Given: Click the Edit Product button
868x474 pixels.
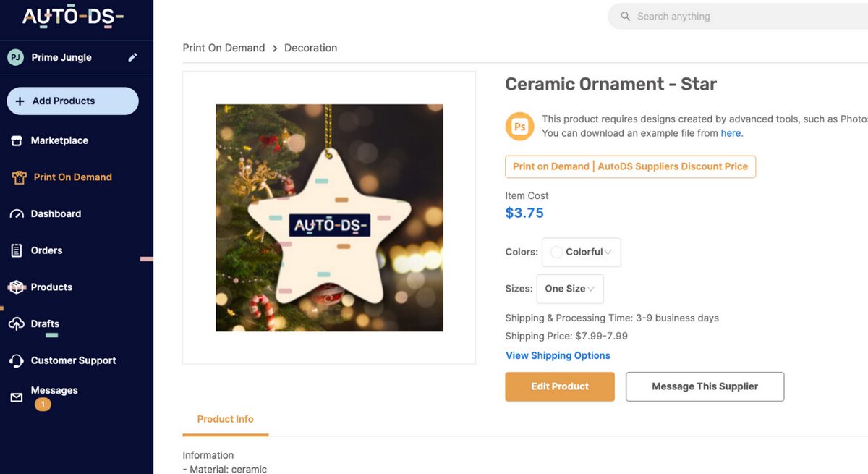Looking at the screenshot, I should [x=559, y=386].
